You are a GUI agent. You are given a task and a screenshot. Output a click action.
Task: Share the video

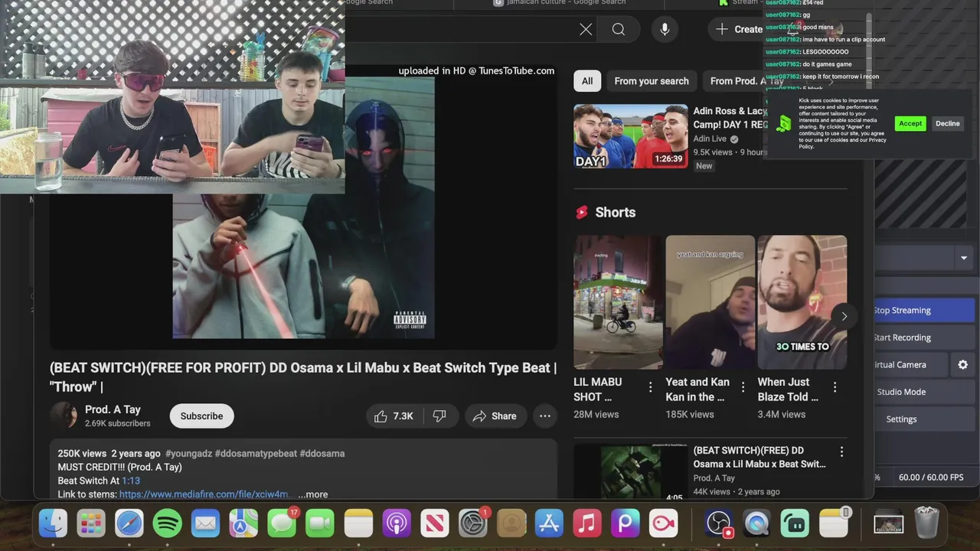point(495,416)
